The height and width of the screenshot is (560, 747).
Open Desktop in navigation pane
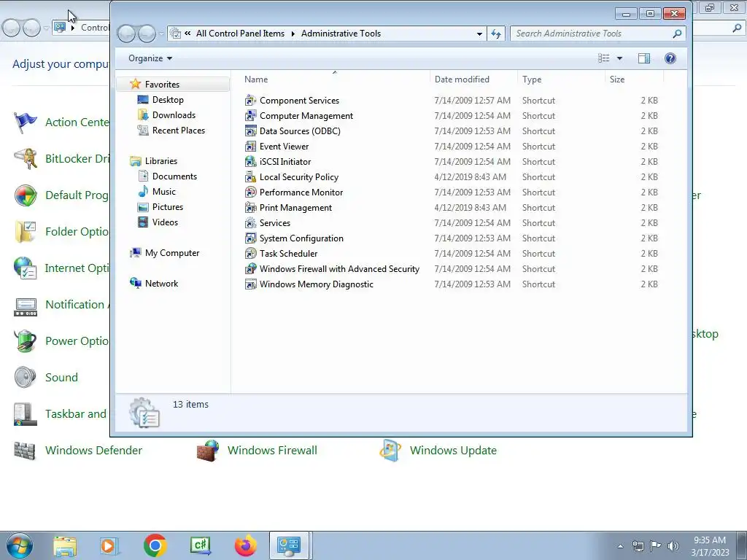[x=168, y=99]
